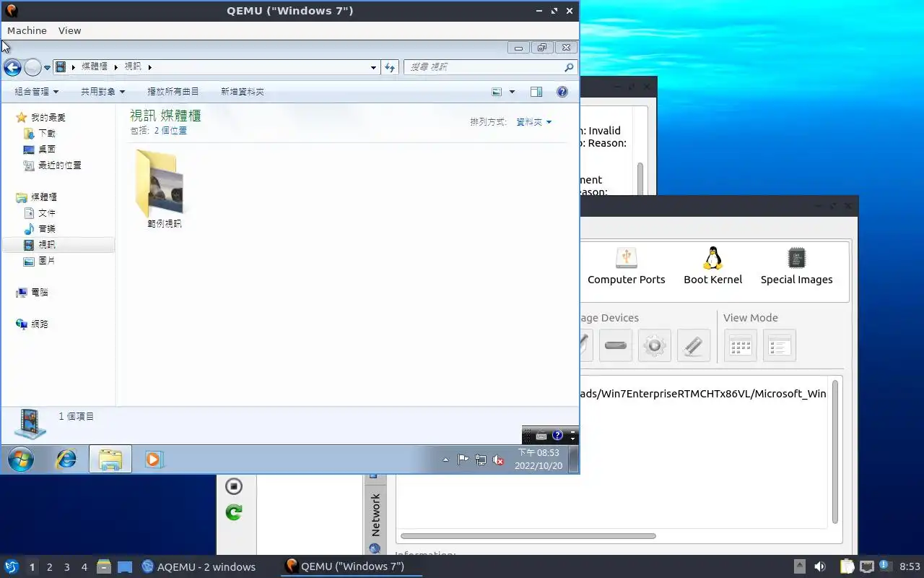
Task: Click Windows Explorer taskbar icon
Action: click(x=110, y=459)
